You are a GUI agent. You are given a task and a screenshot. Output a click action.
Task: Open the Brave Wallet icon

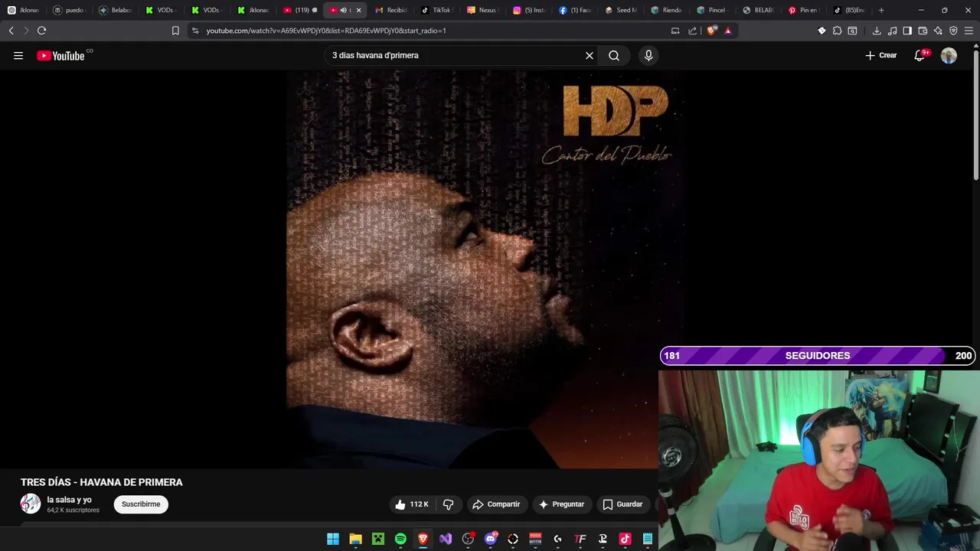pos(923,31)
